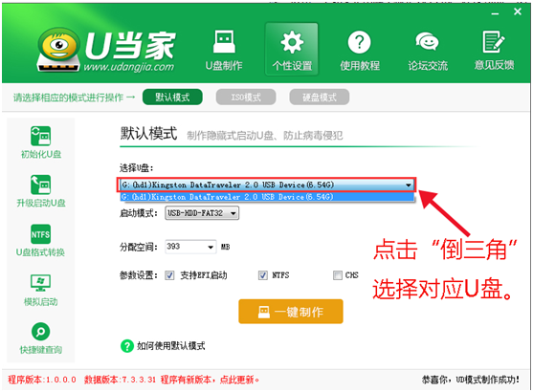Switch to ISO模式 tab
Viewport: 533px width, 392px height.
coord(246,98)
